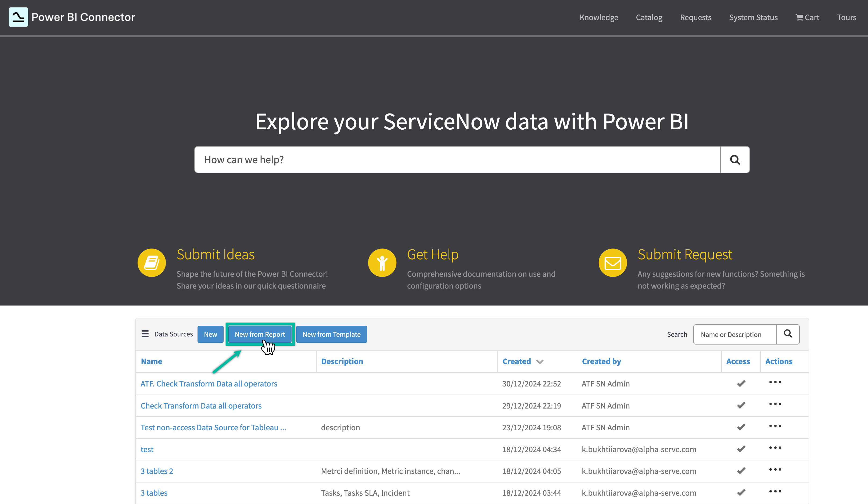The width and height of the screenshot is (868, 504).
Task: Open the Actions menu for the ATF. Check Transform Data row
Action: 775,382
